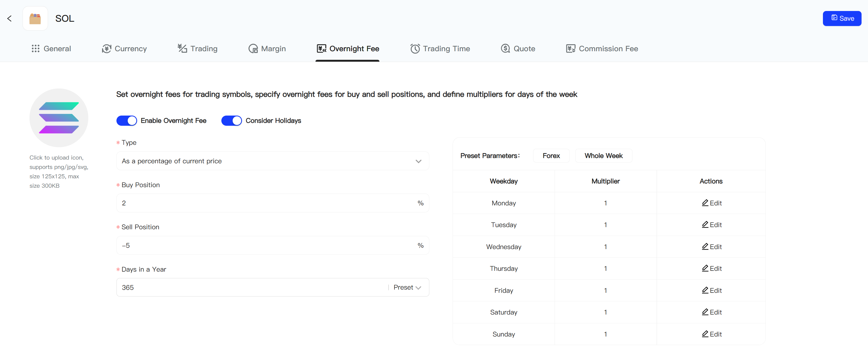Screen dimensions: 868x355
Task: Open the Type dropdown
Action: click(273, 161)
